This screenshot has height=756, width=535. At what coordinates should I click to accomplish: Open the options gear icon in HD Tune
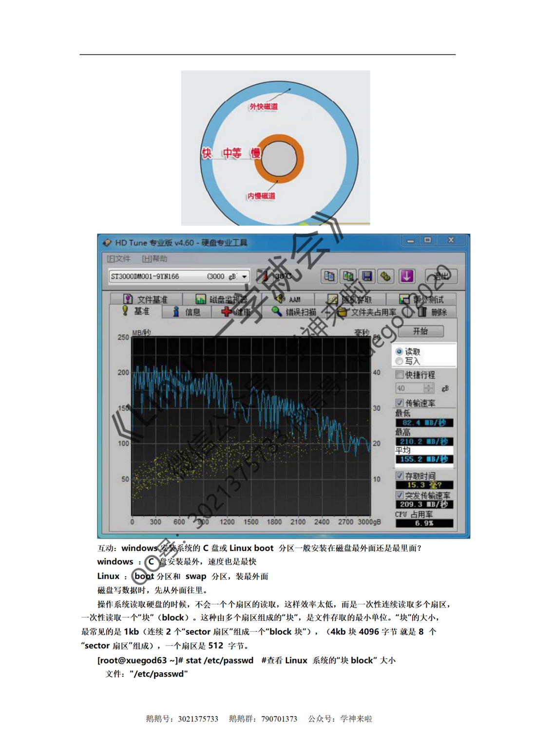click(x=386, y=277)
